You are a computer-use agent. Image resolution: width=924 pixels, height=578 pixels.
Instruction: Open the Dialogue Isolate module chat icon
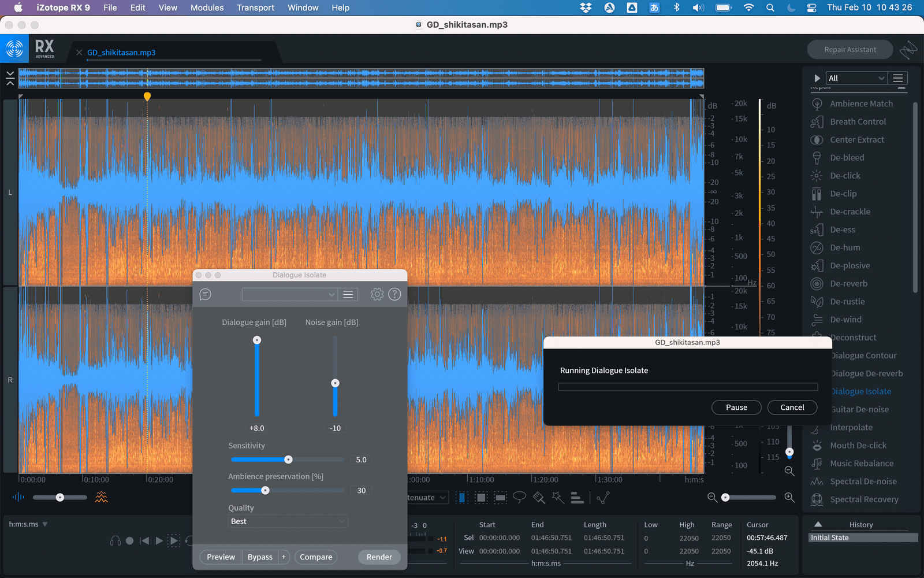[x=205, y=295]
